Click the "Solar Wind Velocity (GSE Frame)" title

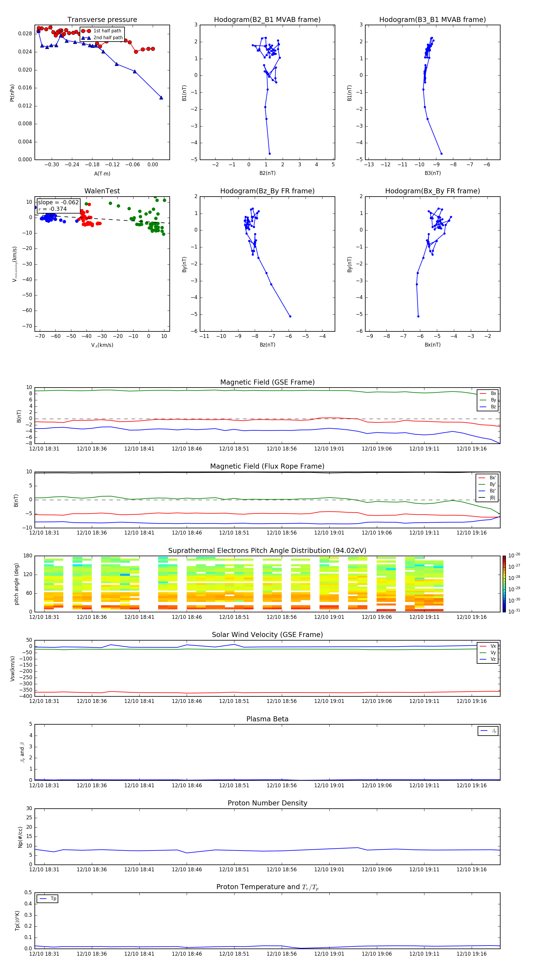tap(267, 635)
